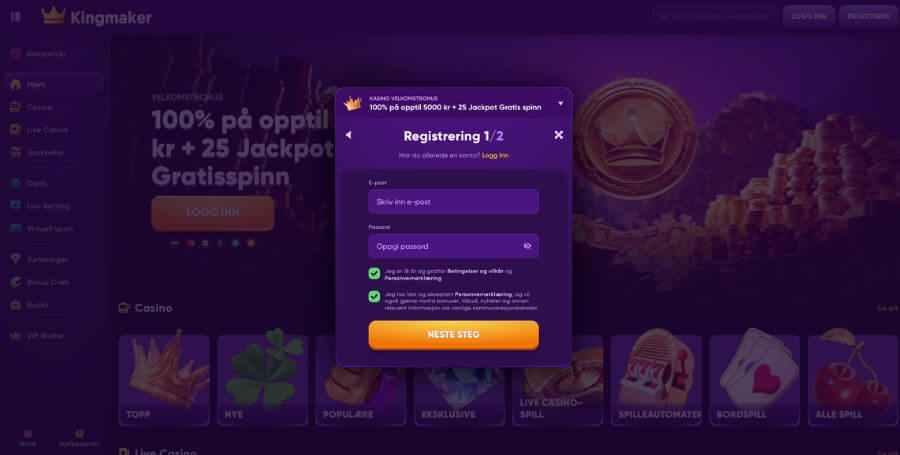900x455 pixels.
Task: Open the Norsk language selector
Action: (28, 438)
